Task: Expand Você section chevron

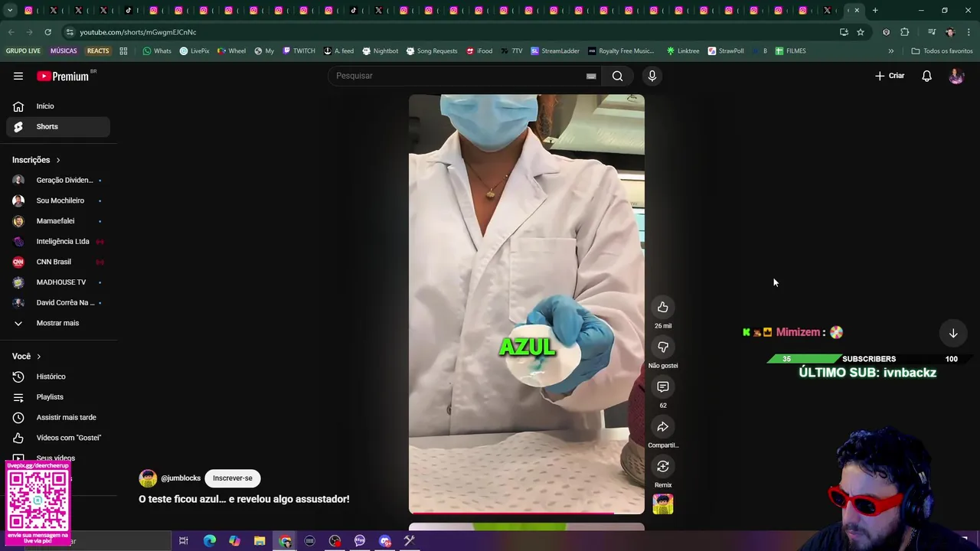Action: click(x=38, y=357)
